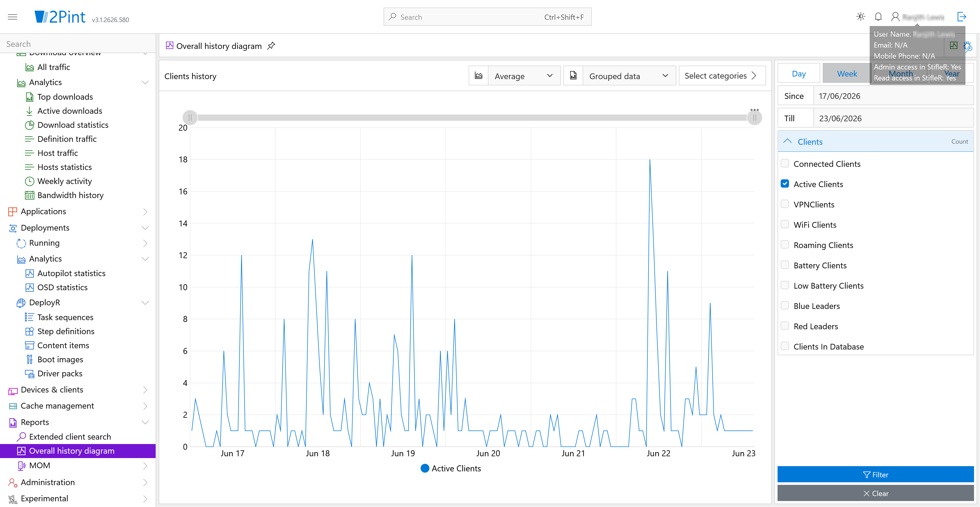This screenshot has height=507, width=980.
Task: Click the sidebar Search field
Action: point(78,44)
